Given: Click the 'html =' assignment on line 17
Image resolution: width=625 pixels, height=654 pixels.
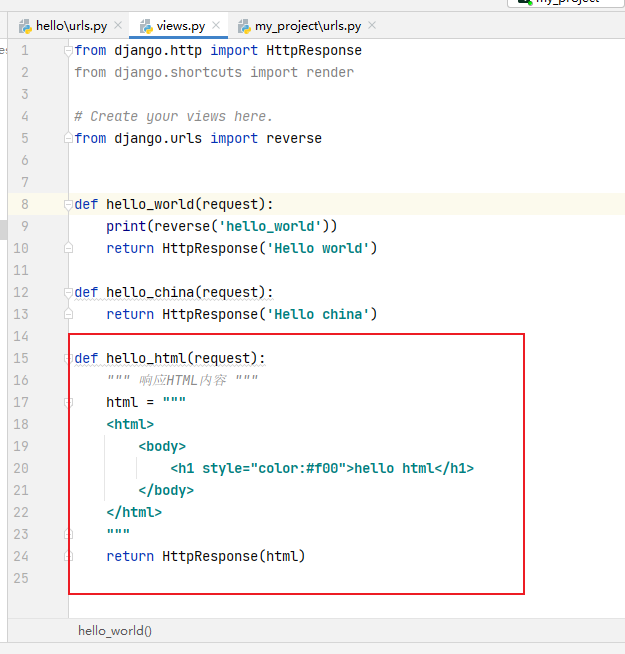Looking at the screenshot, I should point(130,402).
